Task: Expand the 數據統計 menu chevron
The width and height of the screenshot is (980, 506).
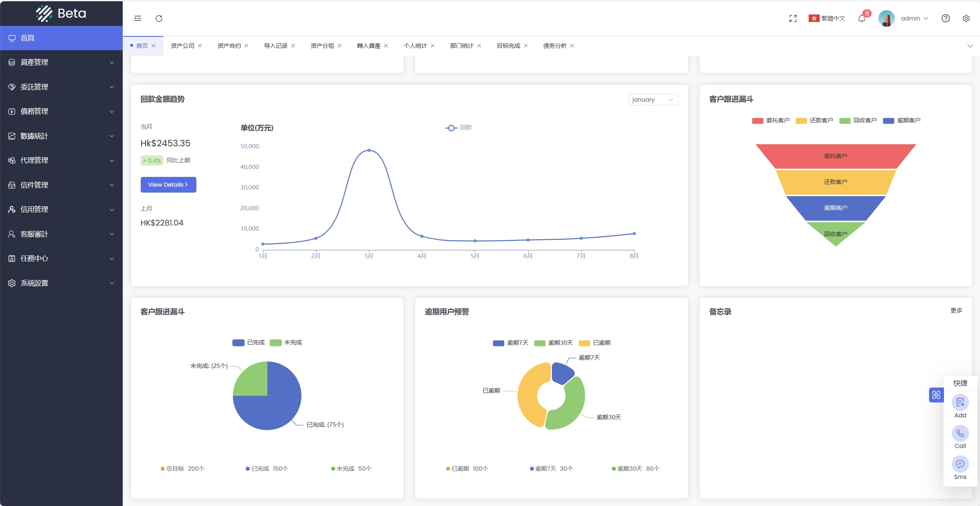Action: click(112, 136)
